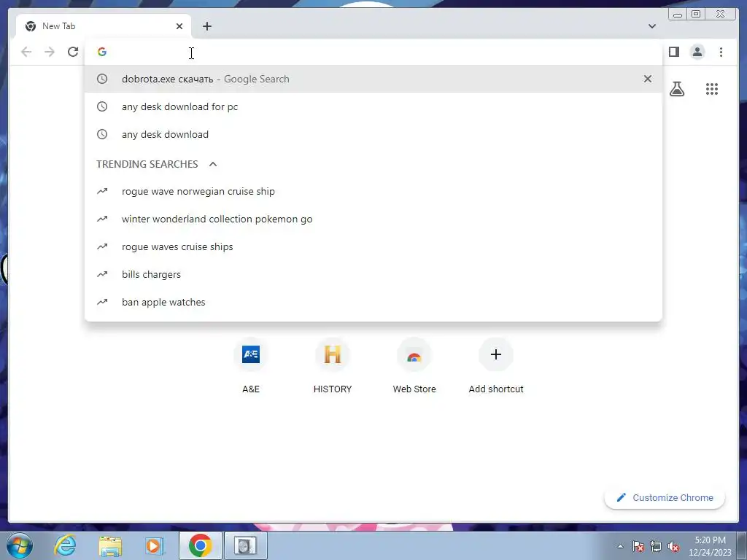
Task: Open the A&E shortcut tile
Action: pos(251,367)
